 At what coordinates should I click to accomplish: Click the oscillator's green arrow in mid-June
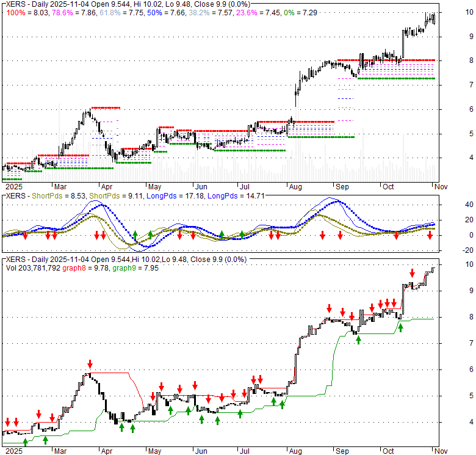(x=222, y=235)
